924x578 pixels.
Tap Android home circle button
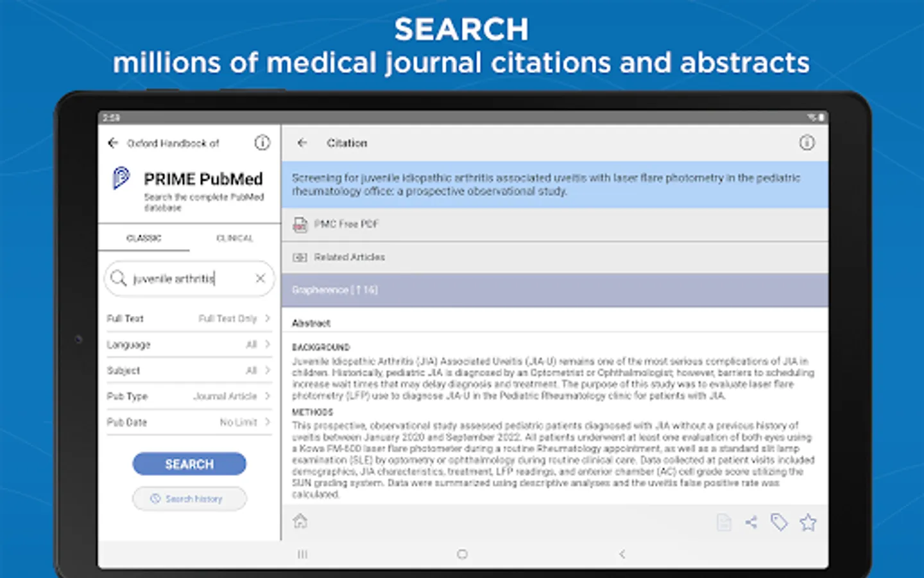click(x=462, y=554)
